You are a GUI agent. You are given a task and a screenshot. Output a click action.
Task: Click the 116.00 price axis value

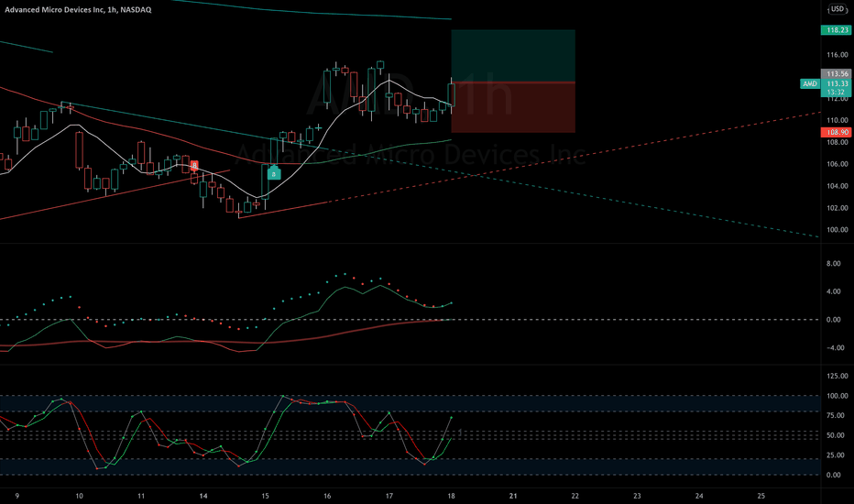[x=838, y=54]
